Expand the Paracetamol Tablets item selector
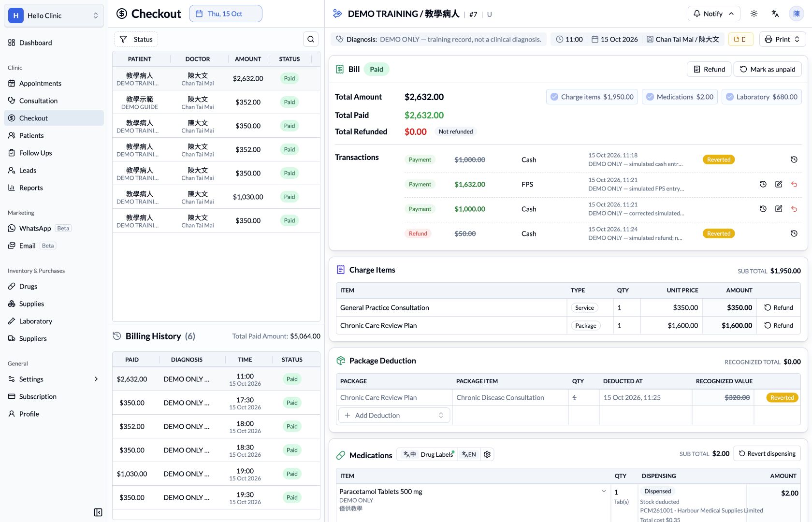The width and height of the screenshot is (812, 522). click(x=604, y=491)
